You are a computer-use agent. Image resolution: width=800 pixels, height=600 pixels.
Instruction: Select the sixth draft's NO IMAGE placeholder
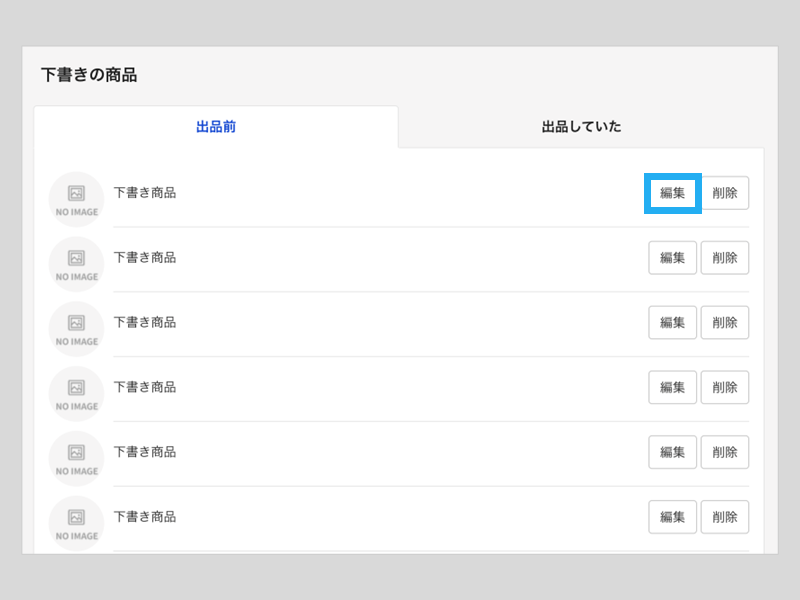[77, 523]
